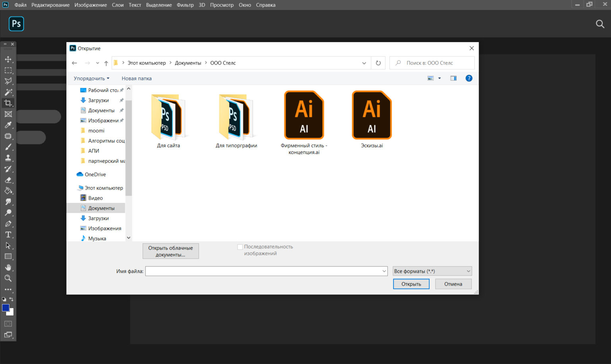Click 'Открыть облачные документы...' button

point(171,251)
